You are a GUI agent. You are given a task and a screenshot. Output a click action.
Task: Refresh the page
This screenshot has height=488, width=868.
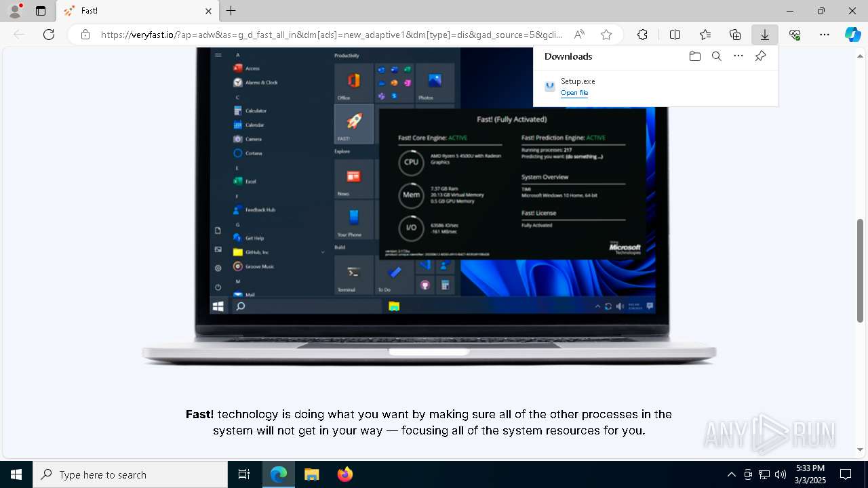pos(49,35)
